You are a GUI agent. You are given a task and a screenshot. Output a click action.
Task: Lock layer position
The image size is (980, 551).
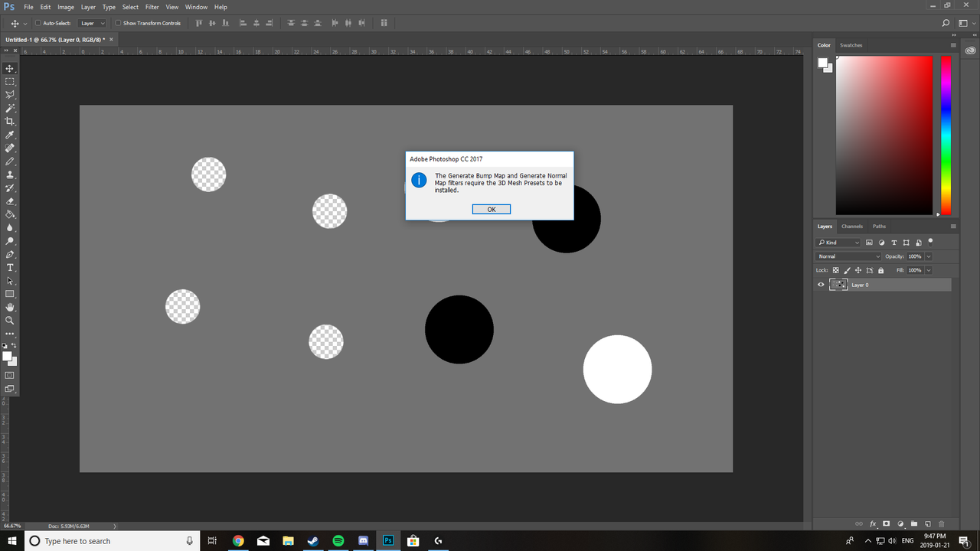[x=858, y=270]
